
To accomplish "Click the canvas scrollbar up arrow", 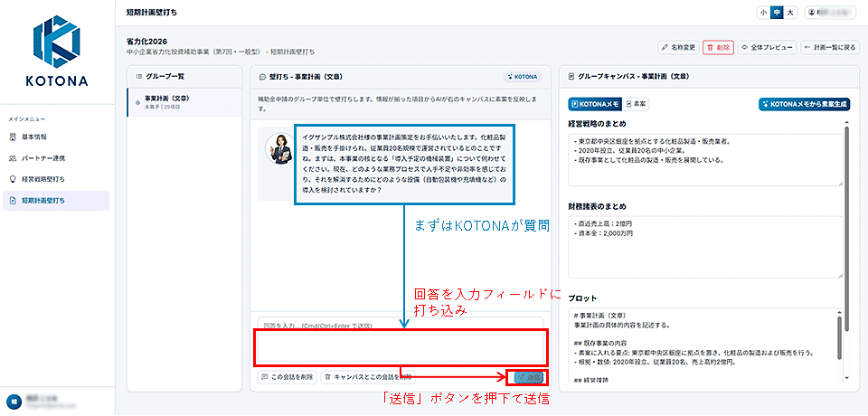I will 845,122.
